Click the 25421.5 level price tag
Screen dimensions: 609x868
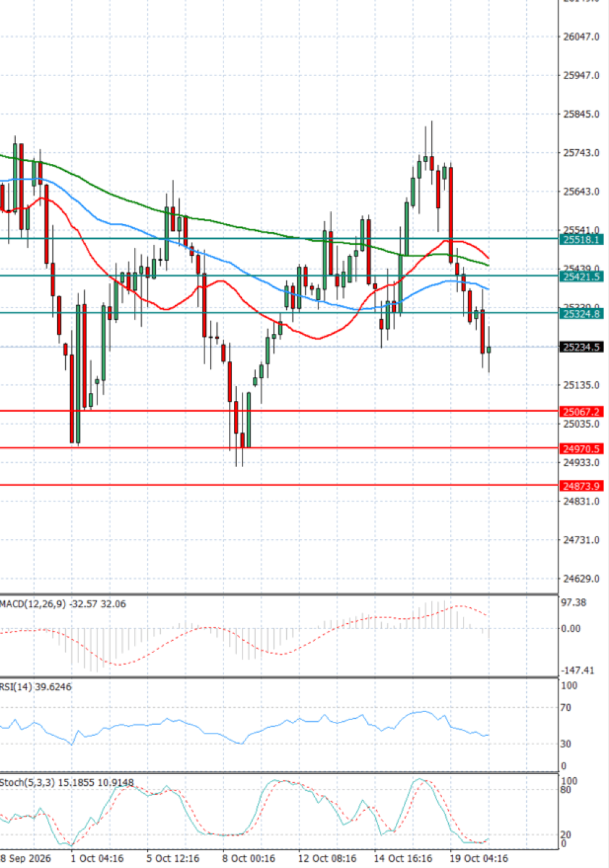coord(582,277)
